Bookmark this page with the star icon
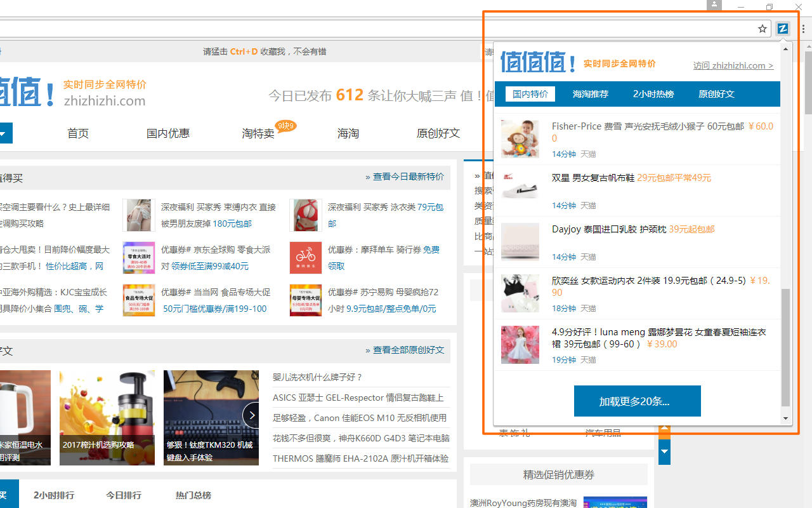Image resolution: width=812 pixels, height=508 pixels. pos(763,29)
